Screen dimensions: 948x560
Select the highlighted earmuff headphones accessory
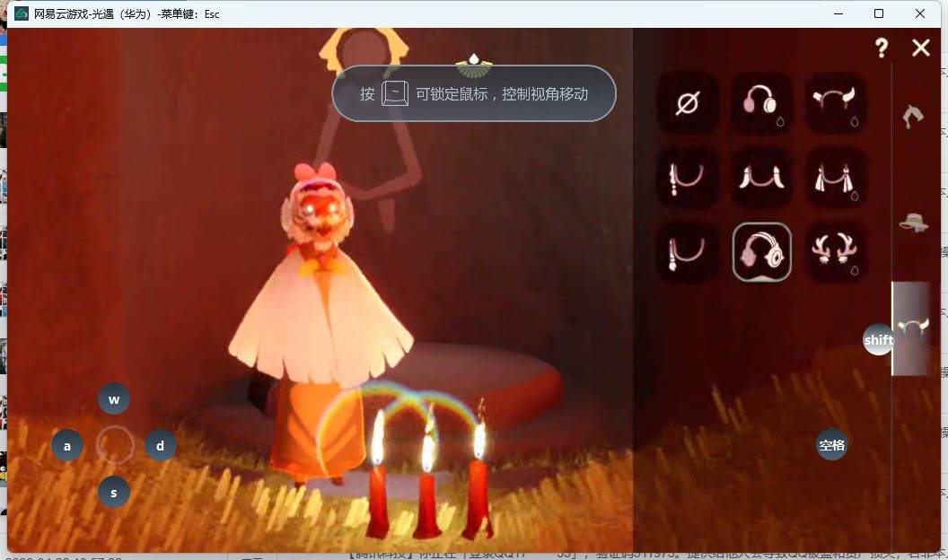[x=762, y=252]
